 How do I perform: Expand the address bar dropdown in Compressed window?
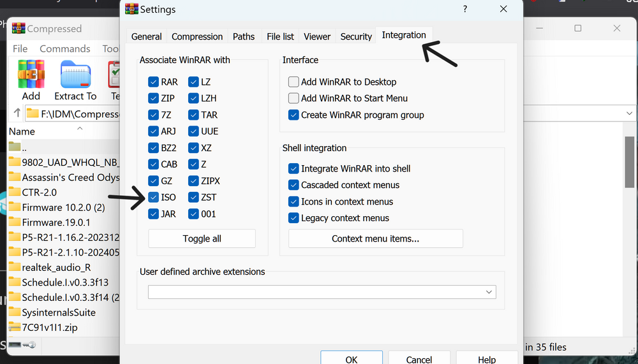tap(629, 113)
